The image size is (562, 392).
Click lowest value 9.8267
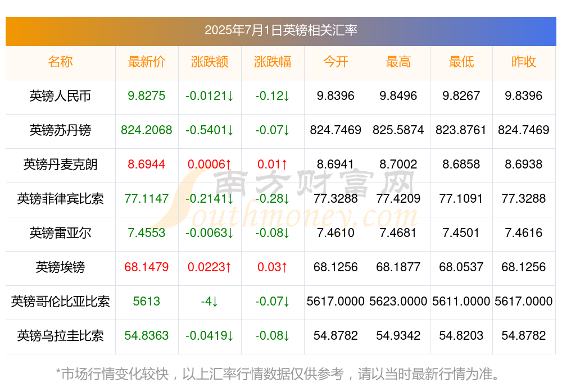pos(461,96)
